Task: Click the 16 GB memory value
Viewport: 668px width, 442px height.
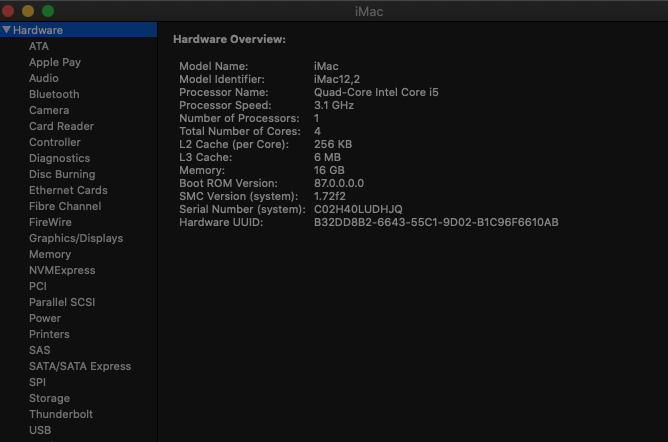Action: [x=329, y=170]
